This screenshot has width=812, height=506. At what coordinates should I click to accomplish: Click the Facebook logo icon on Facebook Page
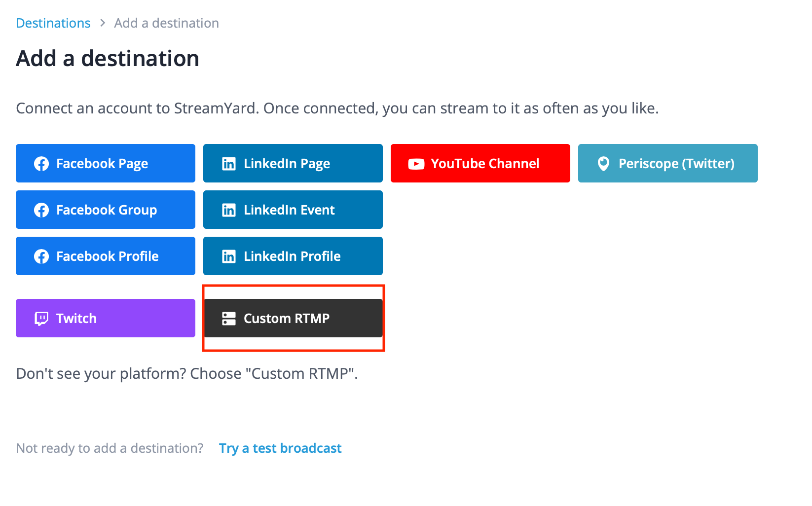[41, 164]
